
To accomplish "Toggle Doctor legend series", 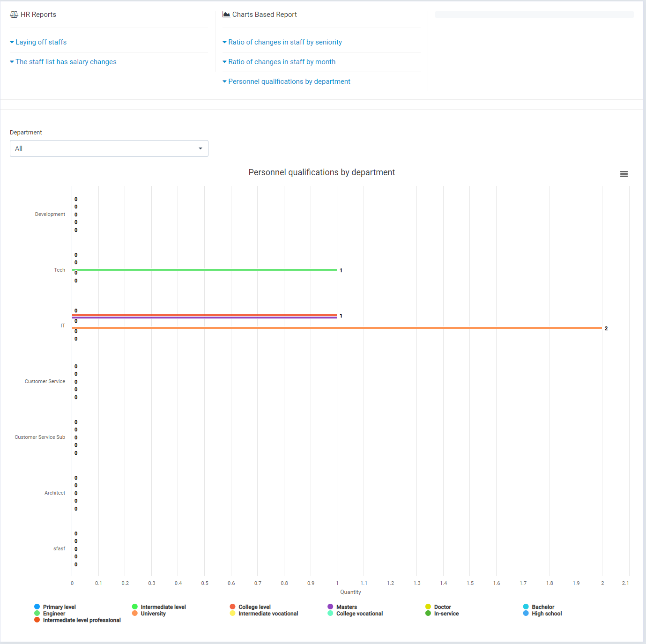I will (x=438, y=607).
